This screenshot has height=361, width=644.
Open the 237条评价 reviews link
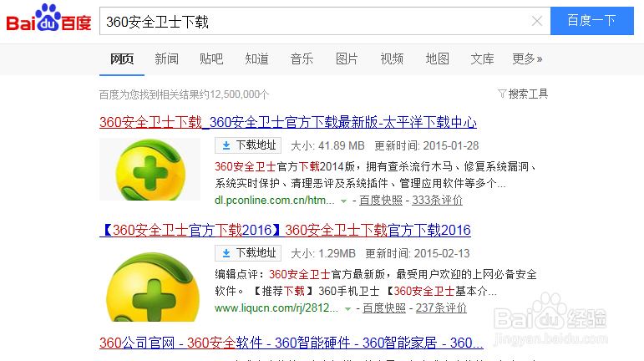tap(441, 308)
